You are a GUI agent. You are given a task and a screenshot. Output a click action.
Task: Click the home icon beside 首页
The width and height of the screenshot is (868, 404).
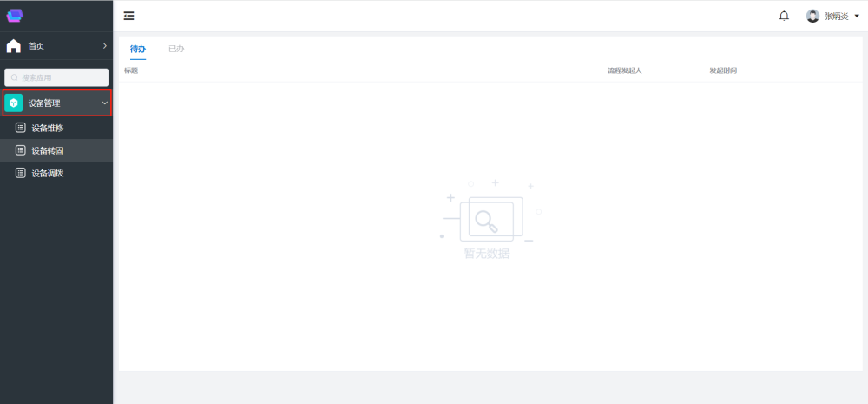(14, 46)
